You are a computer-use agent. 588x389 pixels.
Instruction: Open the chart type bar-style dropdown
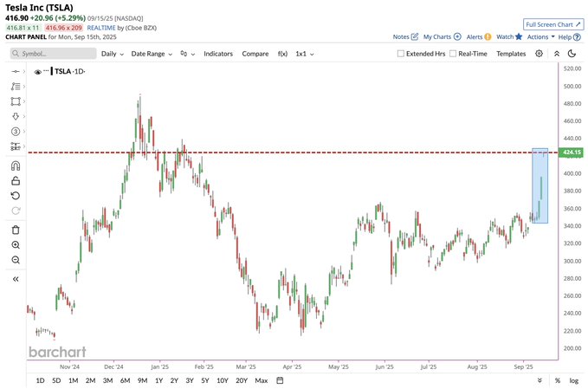(188, 54)
